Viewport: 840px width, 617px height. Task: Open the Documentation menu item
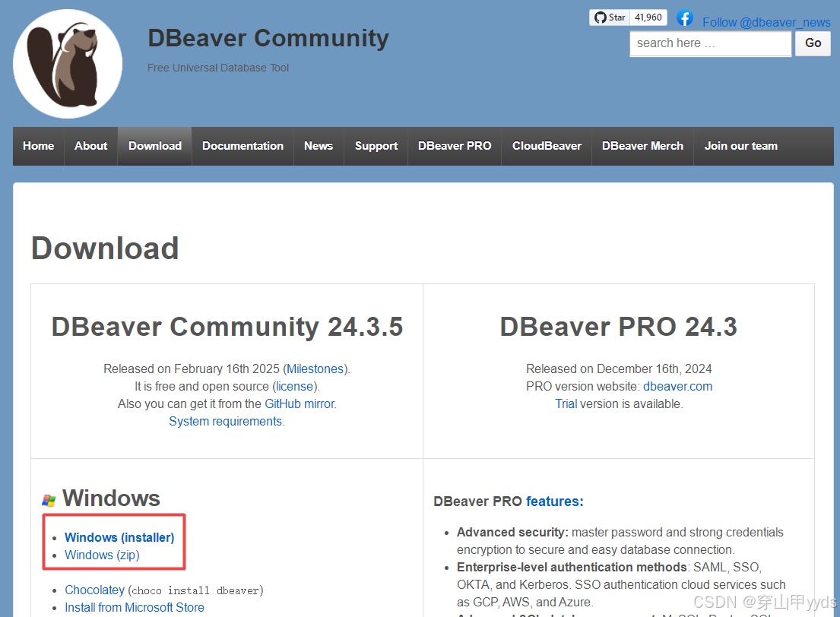click(x=242, y=146)
